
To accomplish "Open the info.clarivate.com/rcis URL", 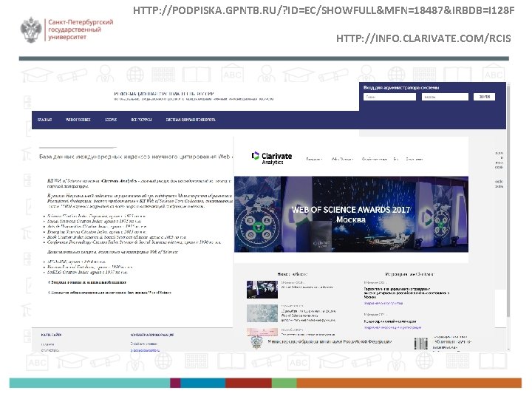I will 423,38.
